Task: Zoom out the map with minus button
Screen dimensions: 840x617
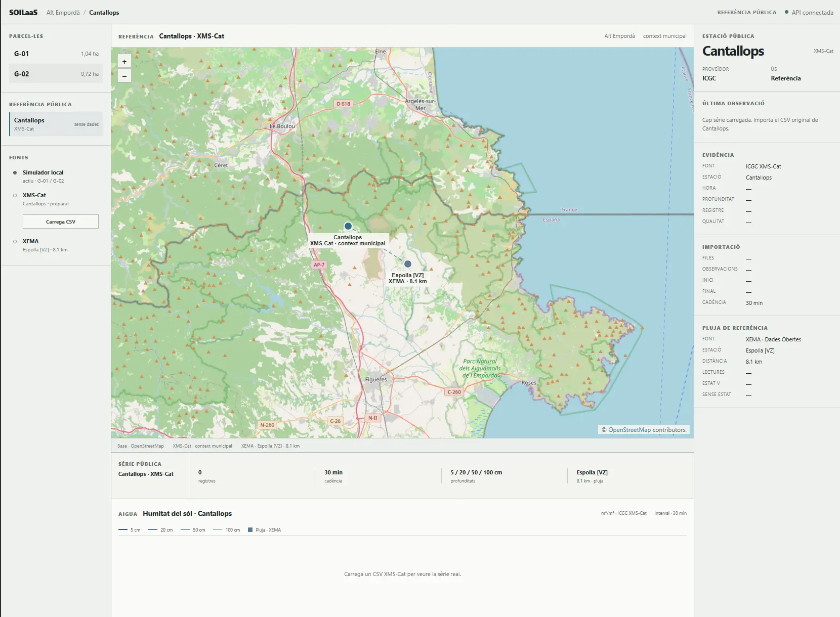Action: click(124, 76)
